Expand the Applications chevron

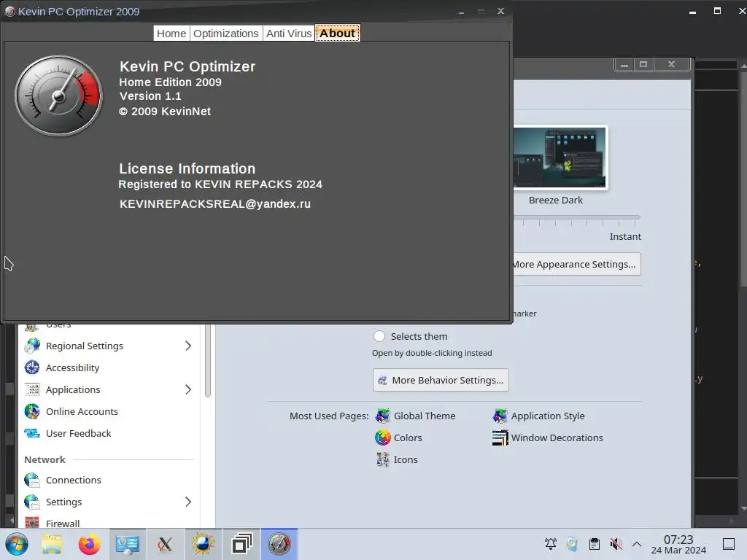point(188,389)
